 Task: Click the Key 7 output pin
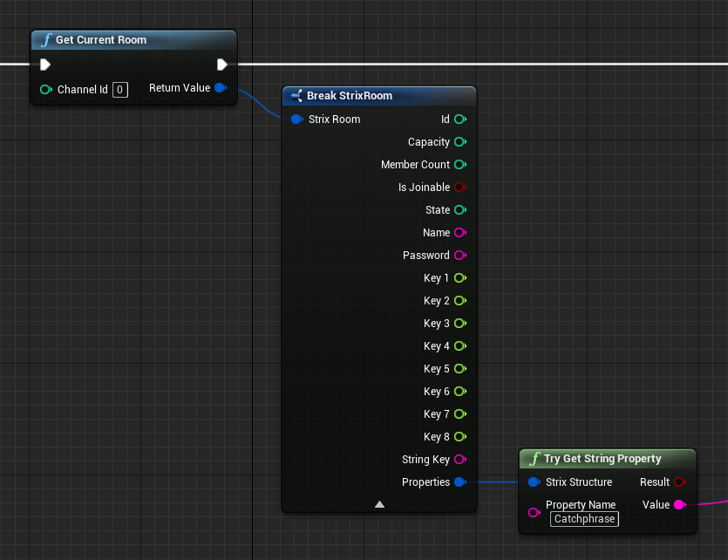[460, 414]
